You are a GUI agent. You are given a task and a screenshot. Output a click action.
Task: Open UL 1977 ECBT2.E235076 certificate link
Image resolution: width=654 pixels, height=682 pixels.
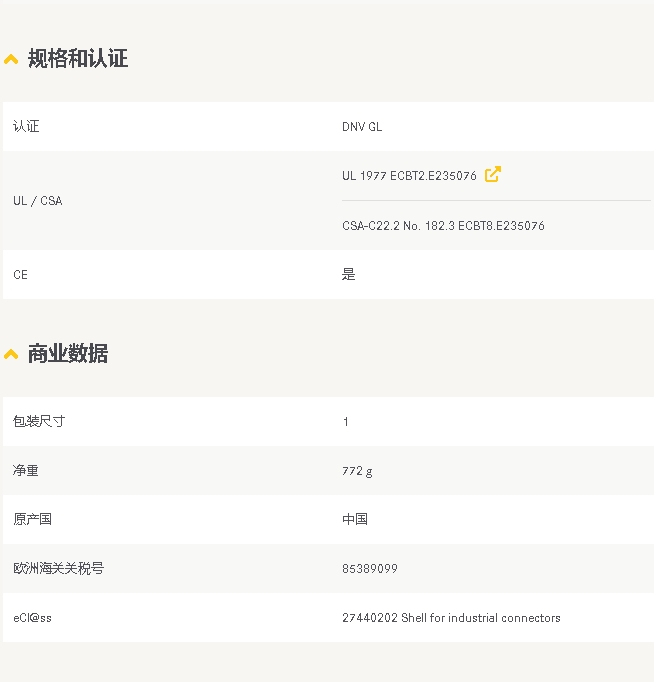pyautogui.click(x=409, y=176)
